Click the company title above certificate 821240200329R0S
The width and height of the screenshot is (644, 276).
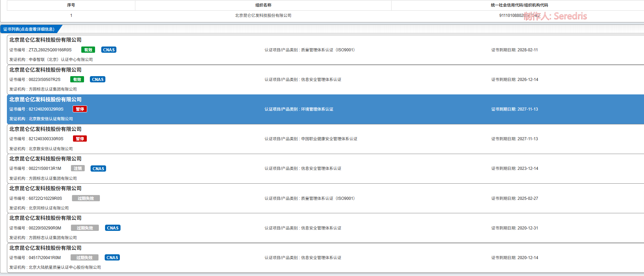click(45, 100)
